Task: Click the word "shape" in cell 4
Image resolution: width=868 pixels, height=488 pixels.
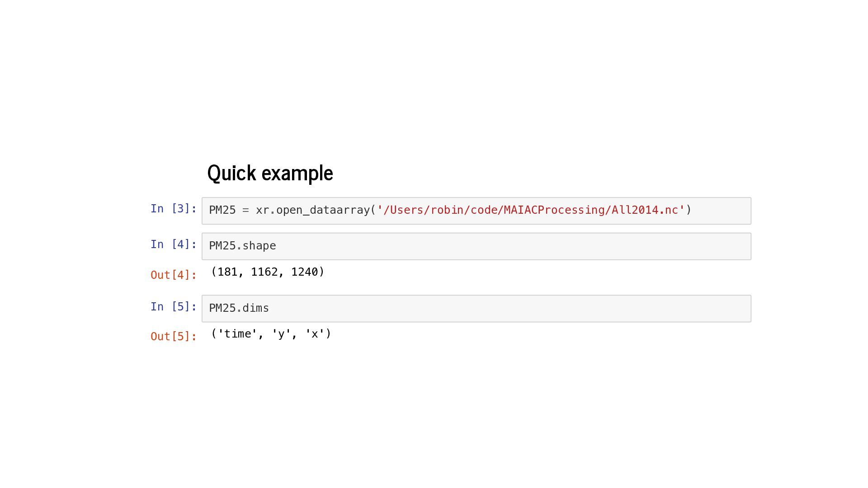Action: [x=259, y=246]
